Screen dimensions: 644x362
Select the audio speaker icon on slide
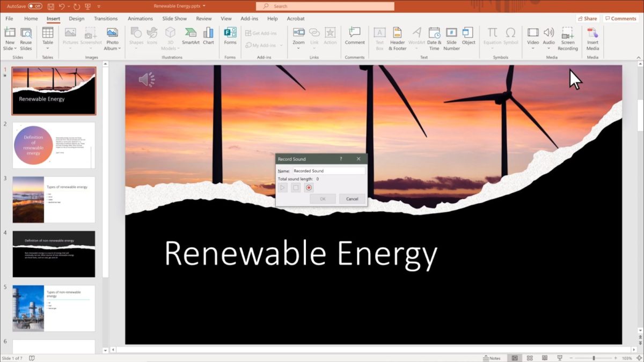coord(147,80)
